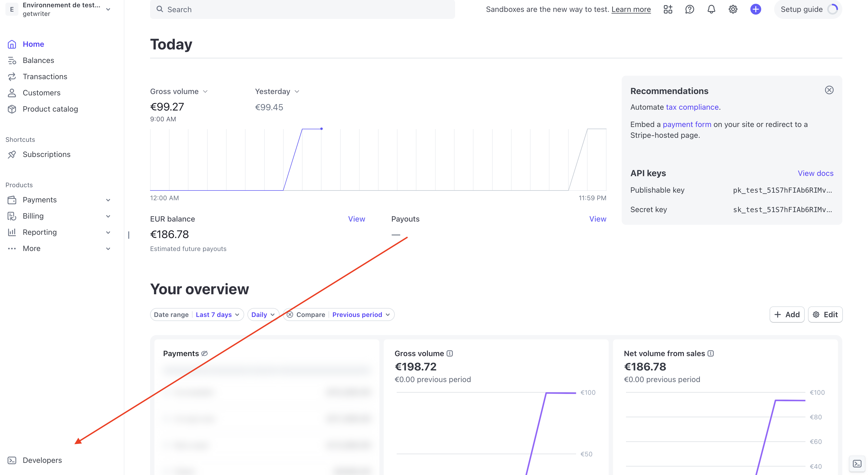Click the More ellipsis icon
868x475 pixels.
pos(12,248)
